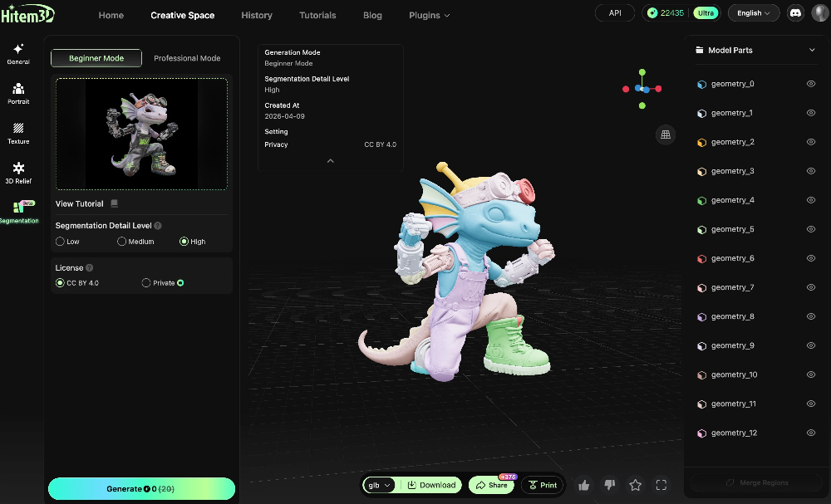Select the General tool in the left sidebar
This screenshot has height=504, width=831.
point(17,52)
